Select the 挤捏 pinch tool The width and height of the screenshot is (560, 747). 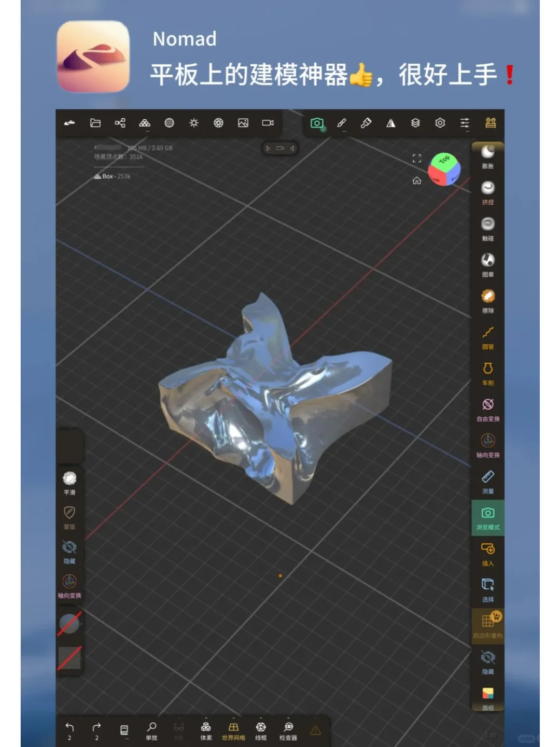tap(488, 193)
